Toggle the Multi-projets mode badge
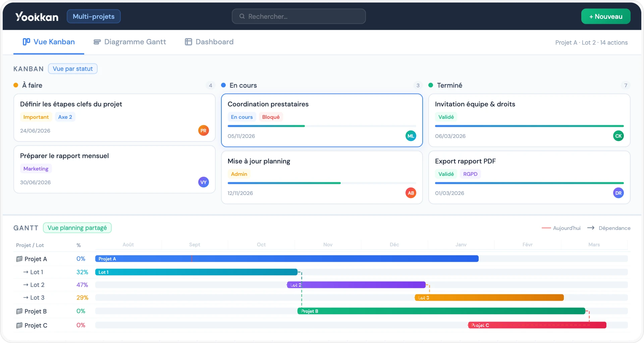 coord(94,16)
